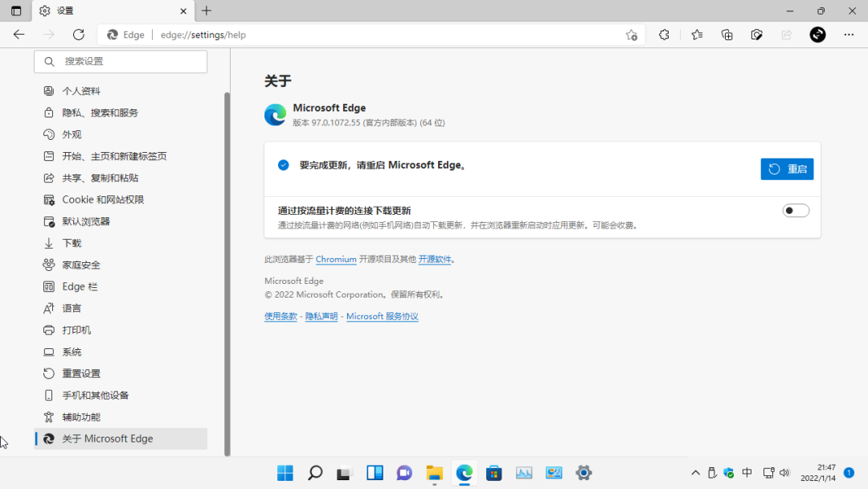
Task: Open Teams Chat on taskbar
Action: point(404,473)
